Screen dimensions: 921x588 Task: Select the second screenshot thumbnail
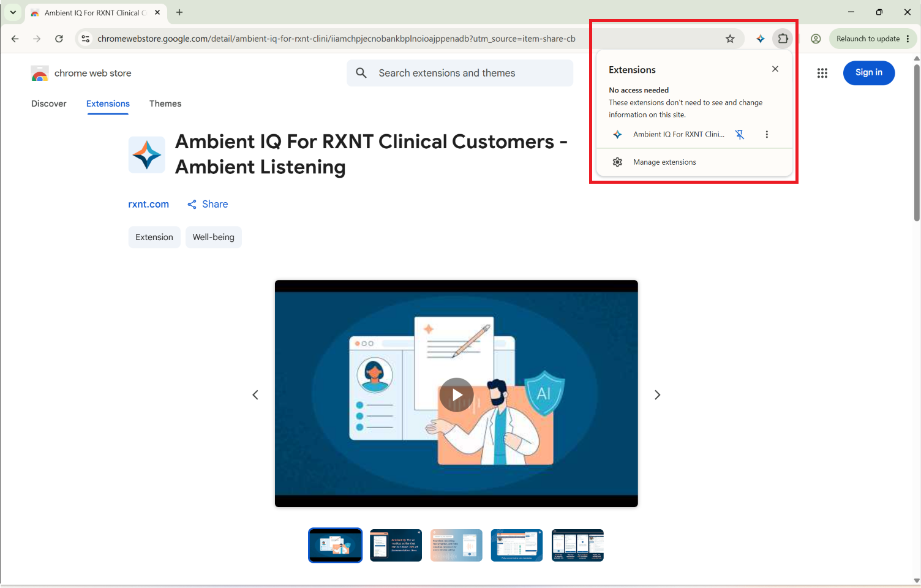coord(396,545)
